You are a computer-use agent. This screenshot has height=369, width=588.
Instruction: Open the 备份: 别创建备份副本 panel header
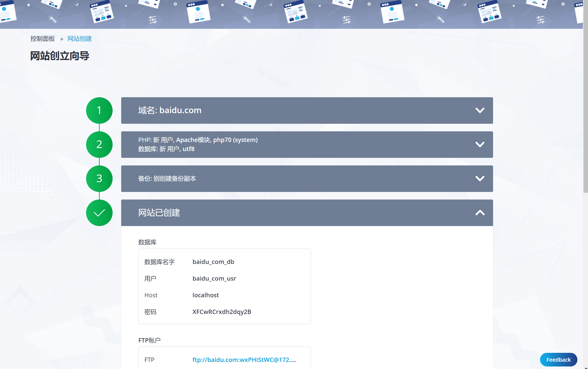(x=307, y=179)
